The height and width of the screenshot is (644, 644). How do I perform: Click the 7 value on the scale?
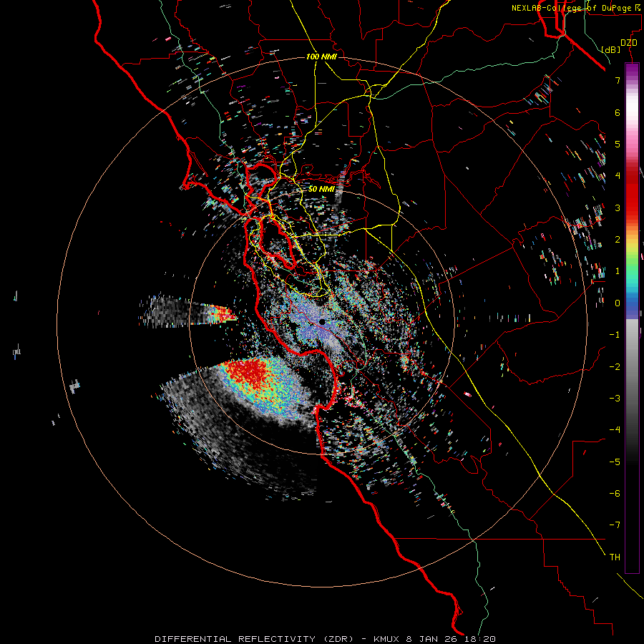point(618,80)
